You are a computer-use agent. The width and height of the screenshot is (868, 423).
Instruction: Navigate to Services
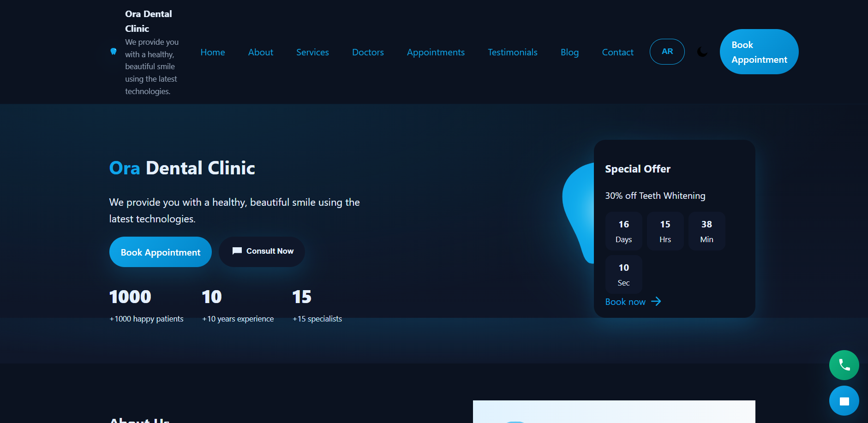pyautogui.click(x=312, y=52)
